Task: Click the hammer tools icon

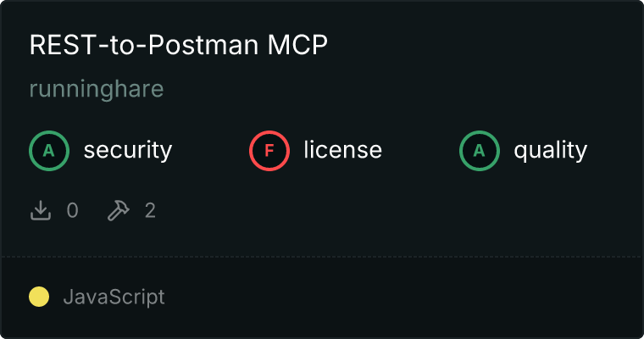Action: point(119,210)
